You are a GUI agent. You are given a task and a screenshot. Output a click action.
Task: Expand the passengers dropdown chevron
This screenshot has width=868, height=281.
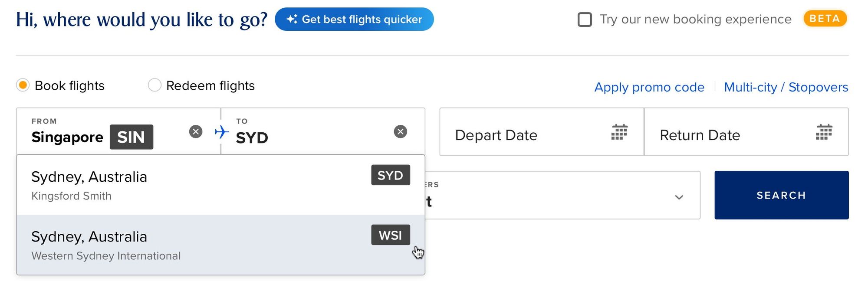[679, 197]
